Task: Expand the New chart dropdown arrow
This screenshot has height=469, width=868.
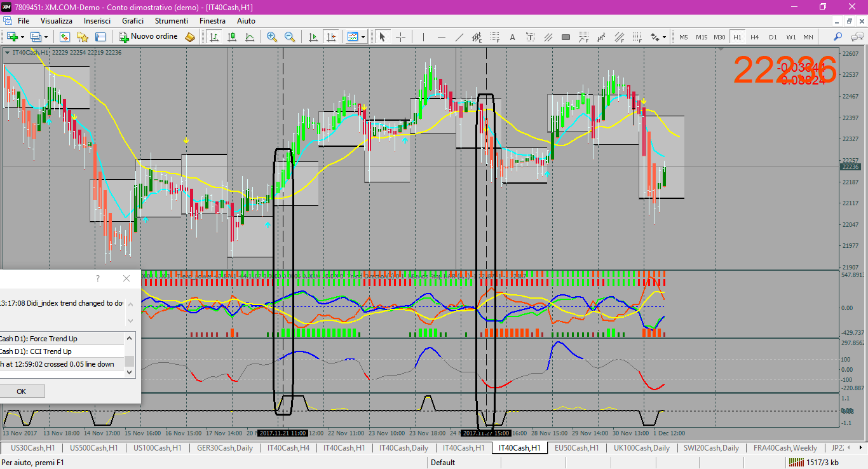Action: pos(23,37)
